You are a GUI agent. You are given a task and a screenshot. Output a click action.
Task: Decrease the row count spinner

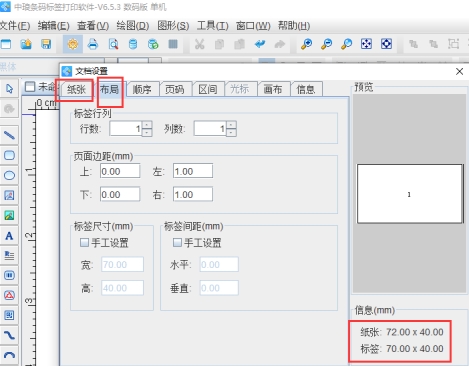pyautogui.click(x=147, y=132)
